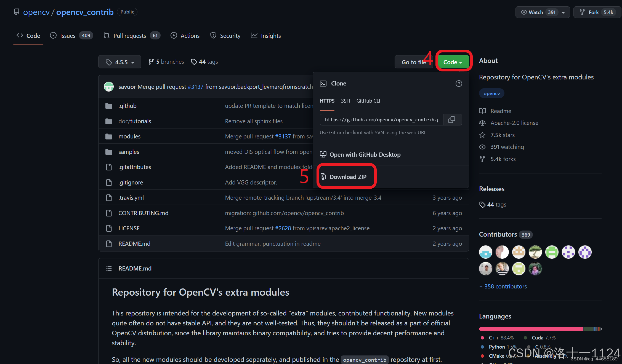
Task: Expand the green Code dropdown
Action: pyautogui.click(x=452, y=62)
